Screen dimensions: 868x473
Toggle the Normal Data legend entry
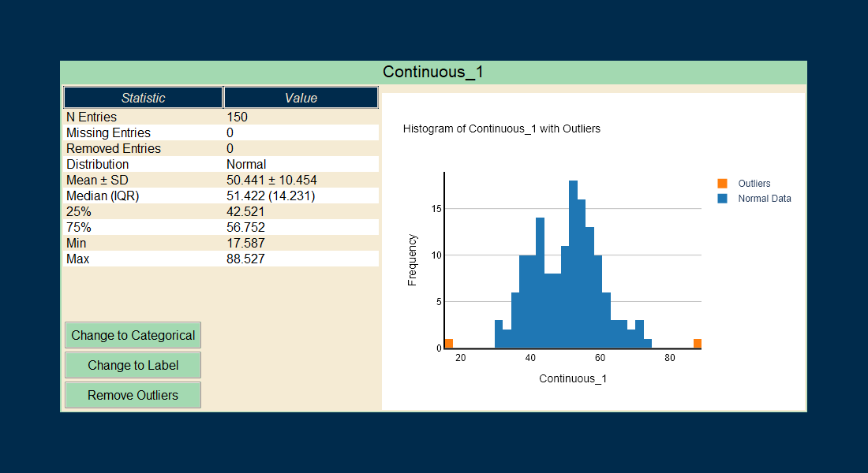click(764, 199)
